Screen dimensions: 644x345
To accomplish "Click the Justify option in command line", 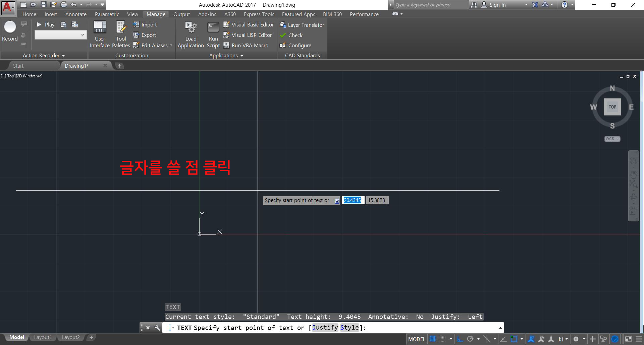I will [x=325, y=327].
